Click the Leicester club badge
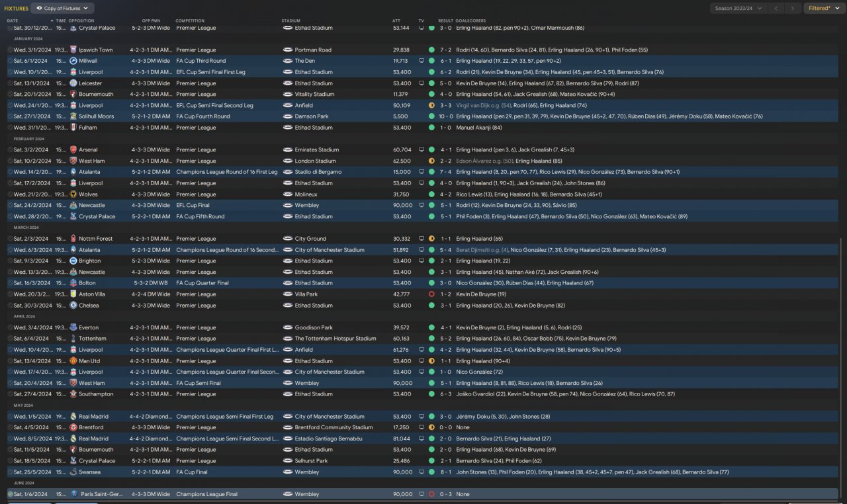Image resolution: width=847 pixels, height=504 pixels. (73, 83)
